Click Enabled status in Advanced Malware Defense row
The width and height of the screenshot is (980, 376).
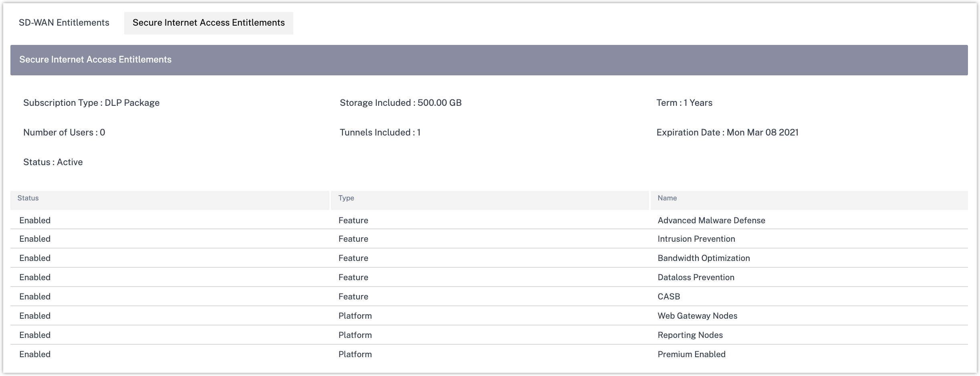pyautogui.click(x=35, y=220)
